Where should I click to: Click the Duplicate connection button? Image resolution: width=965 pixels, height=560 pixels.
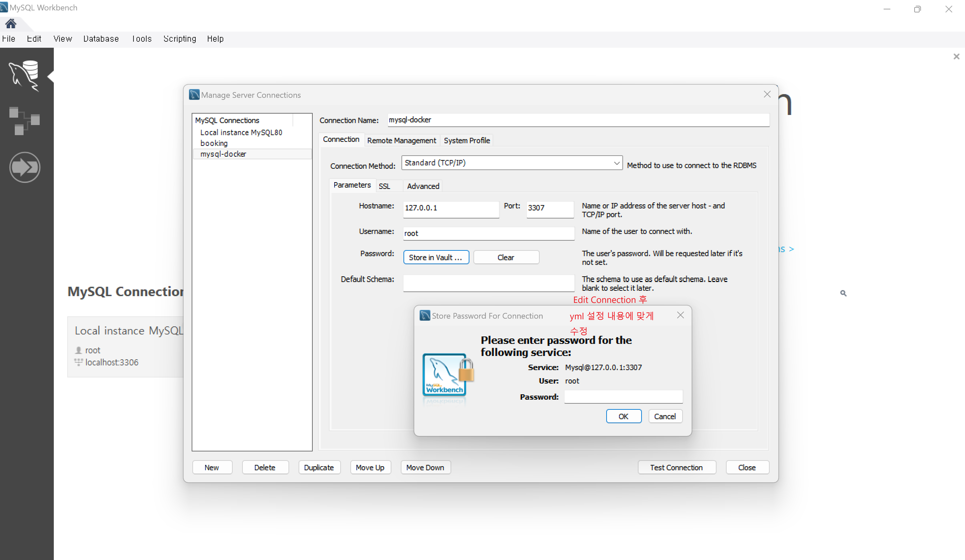[x=319, y=467]
